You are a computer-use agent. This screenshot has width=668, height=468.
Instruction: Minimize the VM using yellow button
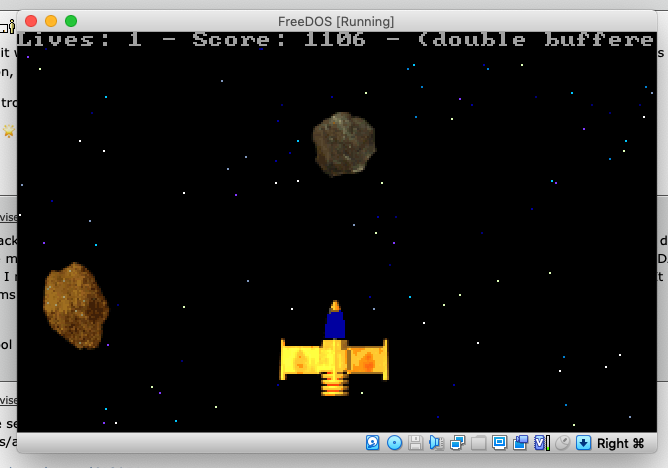(x=51, y=21)
